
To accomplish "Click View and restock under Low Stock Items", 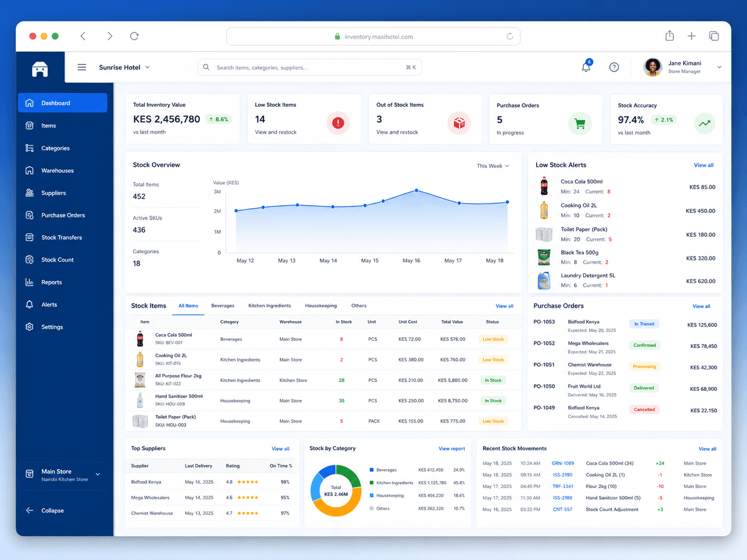I will pos(276,133).
